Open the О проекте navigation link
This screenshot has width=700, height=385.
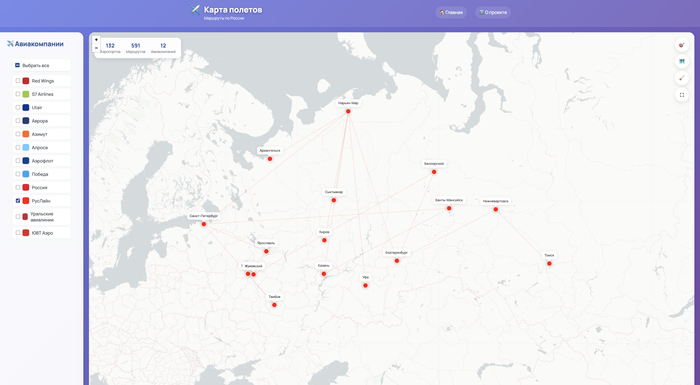click(x=493, y=13)
